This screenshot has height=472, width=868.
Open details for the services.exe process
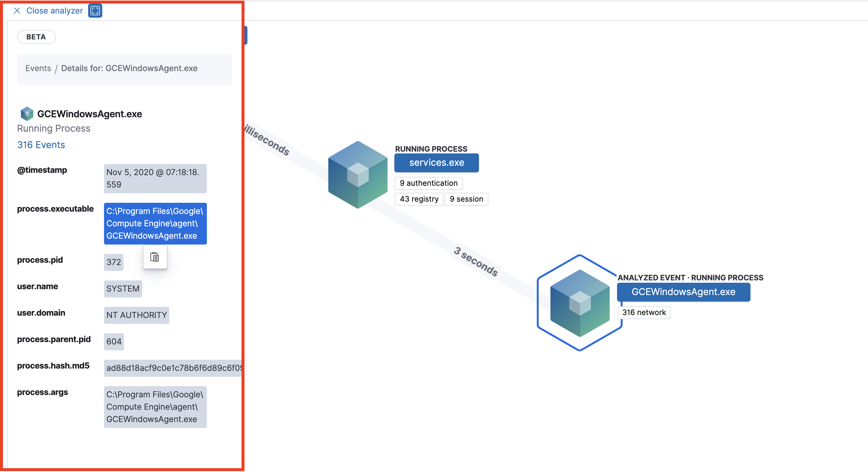coord(436,163)
